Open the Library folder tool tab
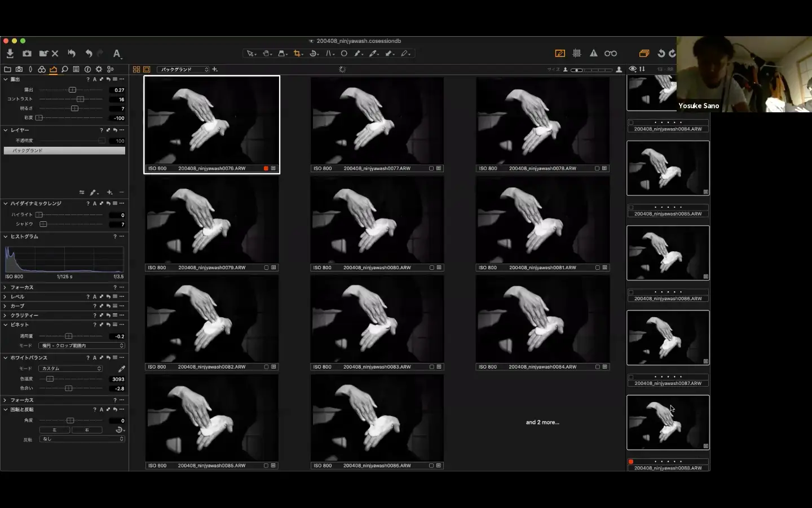The width and height of the screenshot is (812, 508). click(x=7, y=69)
